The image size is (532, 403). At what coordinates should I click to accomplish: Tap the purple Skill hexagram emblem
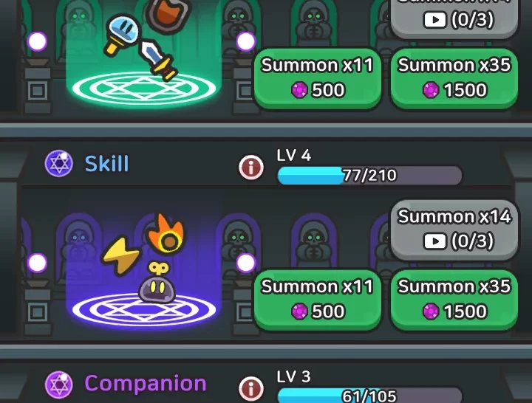pos(59,164)
